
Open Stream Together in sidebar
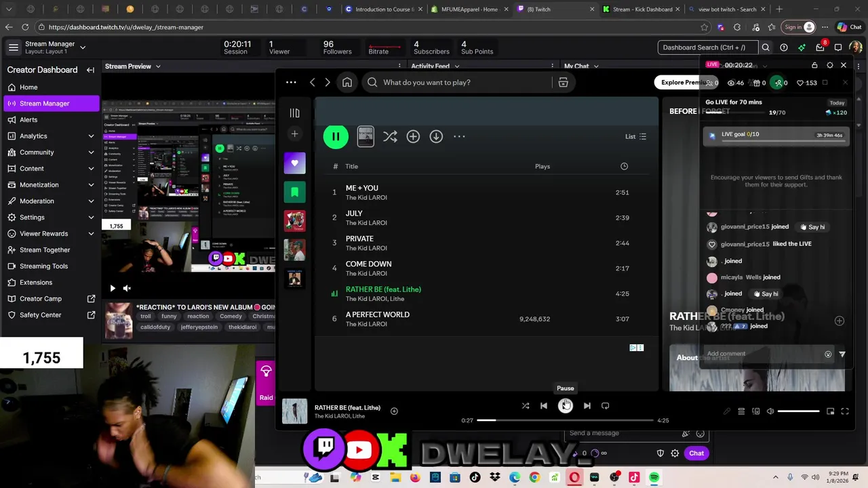point(51,250)
